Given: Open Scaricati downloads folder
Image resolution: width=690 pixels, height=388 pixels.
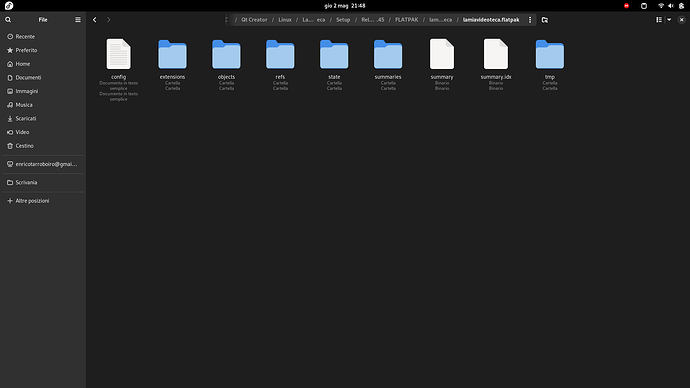Looking at the screenshot, I should pos(43,118).
